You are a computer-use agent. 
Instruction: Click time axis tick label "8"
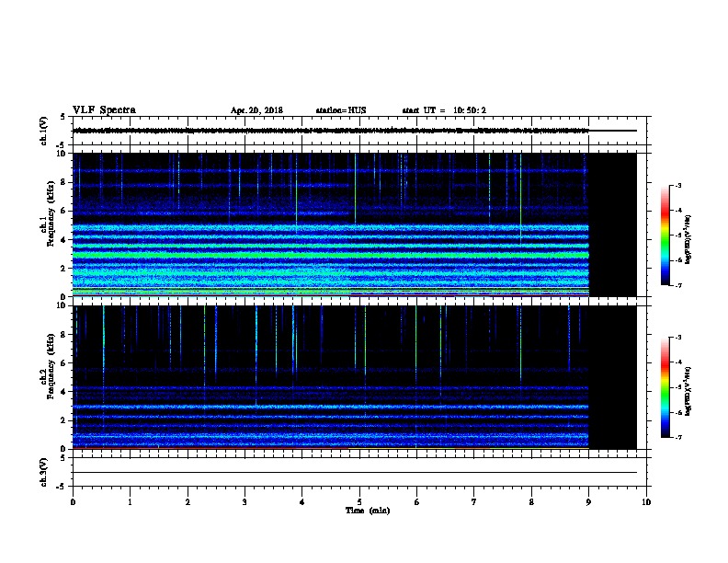click(531, 502)
